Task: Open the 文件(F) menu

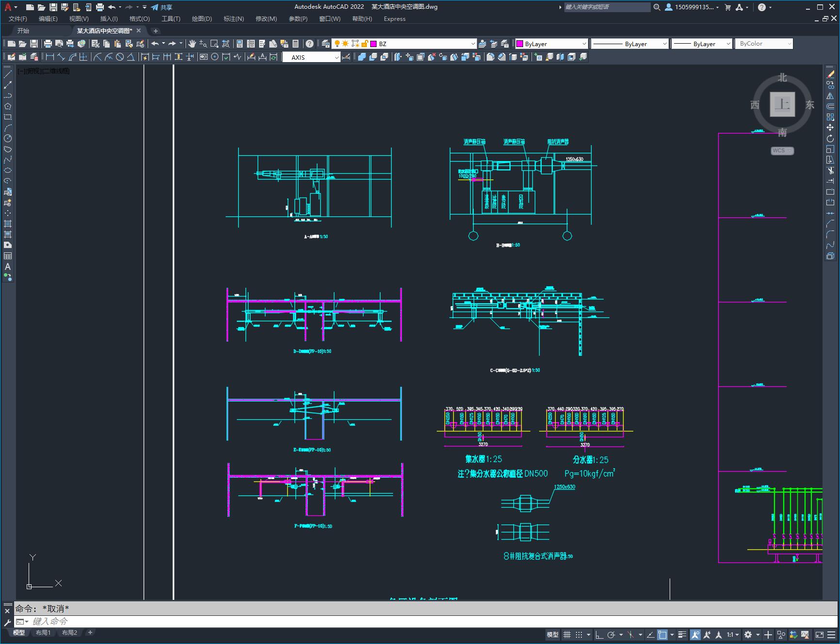Action: pyautogui.click(x=18, y=19)
